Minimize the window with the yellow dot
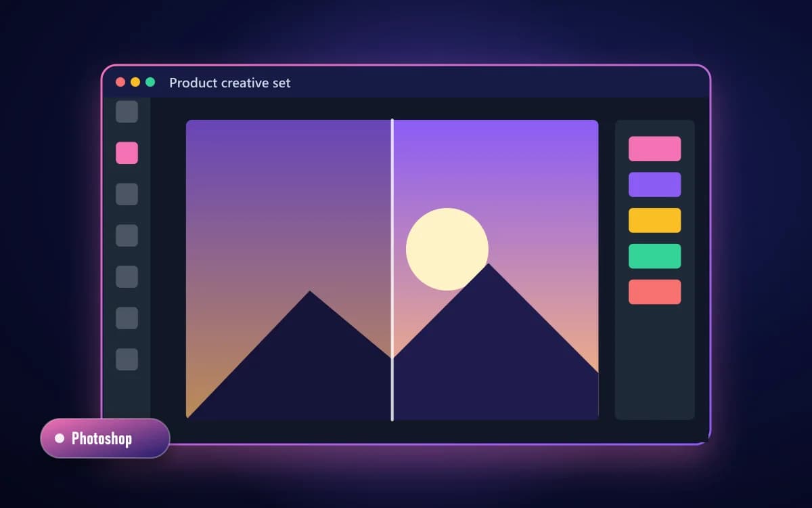Viewport: 812px width, 508px height. [x=135, y=82]
